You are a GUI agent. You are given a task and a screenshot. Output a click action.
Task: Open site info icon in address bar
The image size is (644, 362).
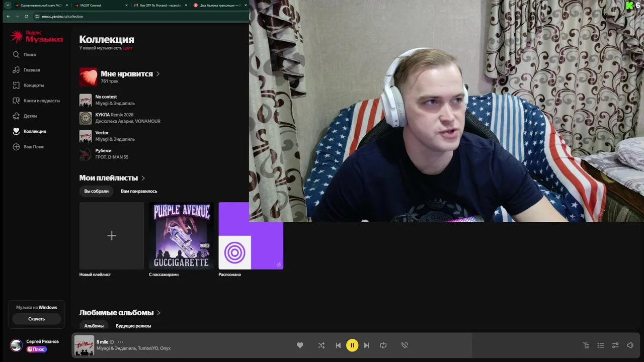pyautogui.click(x=37, y=16)
